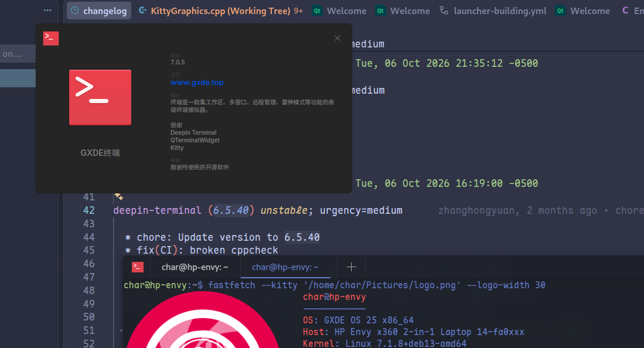Viewport: 644px width, 348px height.
Task: Click the QTerminalWidget credit text
Action: pyautogui.click(x=195, y=140)
